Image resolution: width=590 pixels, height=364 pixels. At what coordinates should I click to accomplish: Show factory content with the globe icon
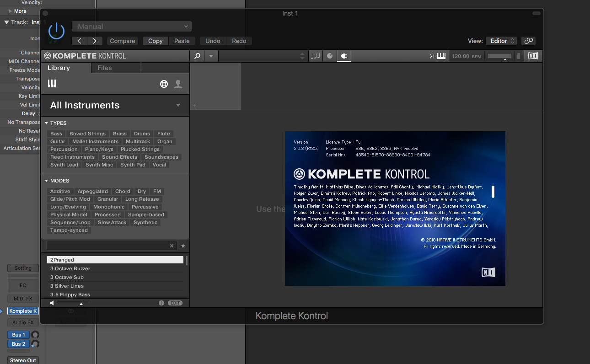tap(164, 84)
